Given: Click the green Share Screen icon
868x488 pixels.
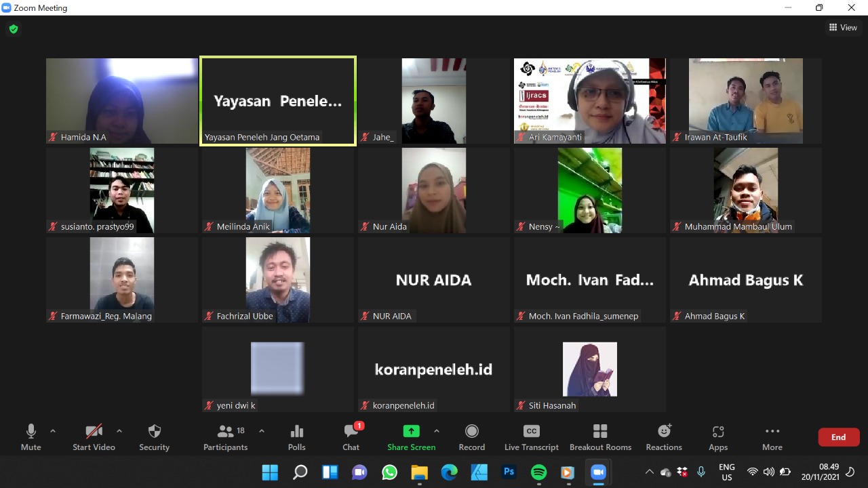Looking at the screenshot, I should pyautogui.click(x=411, y=431).
